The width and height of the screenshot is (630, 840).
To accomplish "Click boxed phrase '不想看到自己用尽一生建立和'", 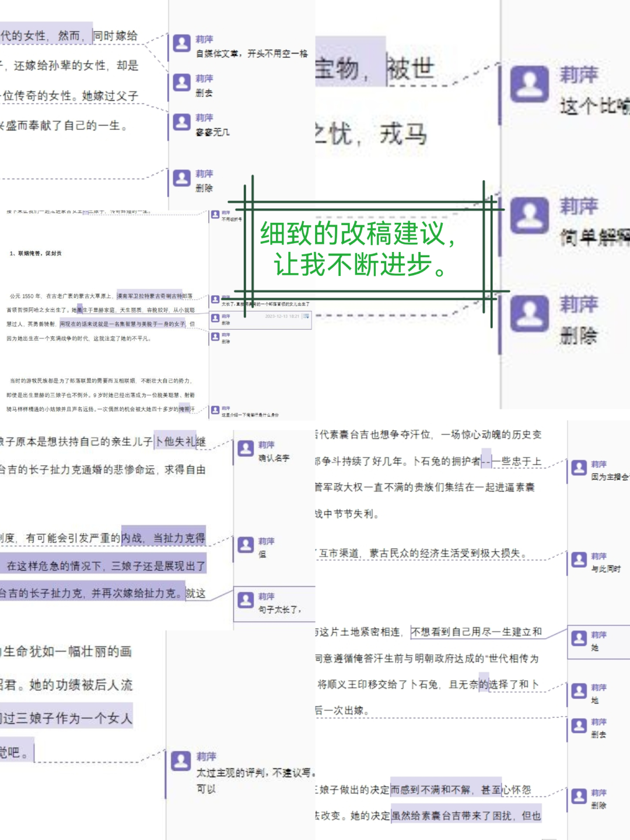I will (x=477, y=632).
